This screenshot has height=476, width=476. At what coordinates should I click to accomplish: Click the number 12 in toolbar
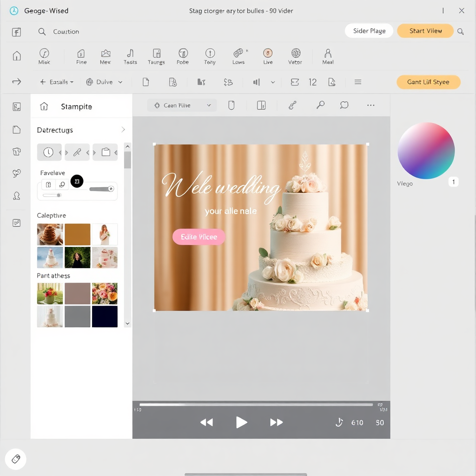312,82
